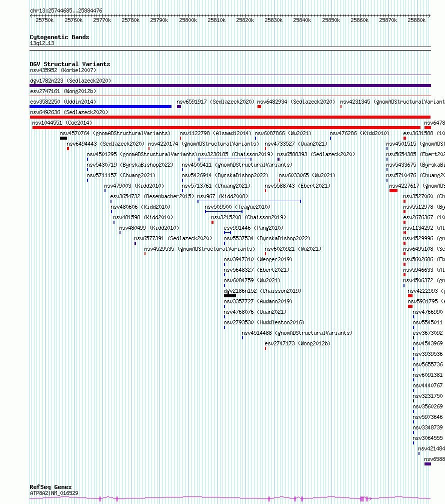Open variant nsv4766990
445x504 pixels.
pyautogui.click(x=427, y=312)
